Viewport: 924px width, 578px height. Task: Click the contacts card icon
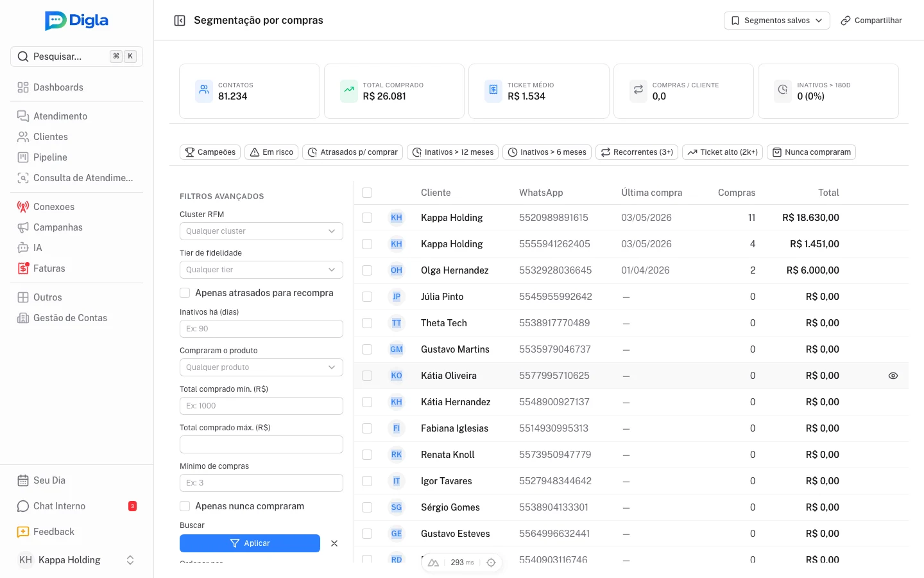[x=204, y=91]
